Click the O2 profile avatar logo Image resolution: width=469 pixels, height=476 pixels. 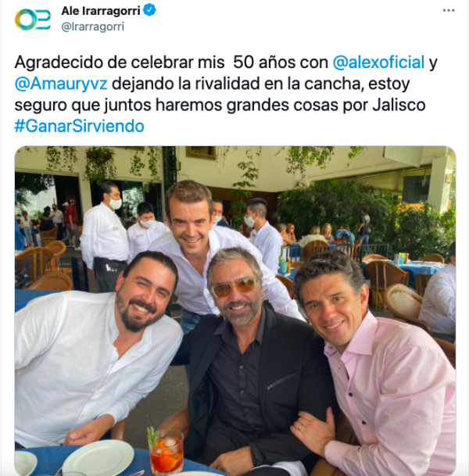point(33,20)
